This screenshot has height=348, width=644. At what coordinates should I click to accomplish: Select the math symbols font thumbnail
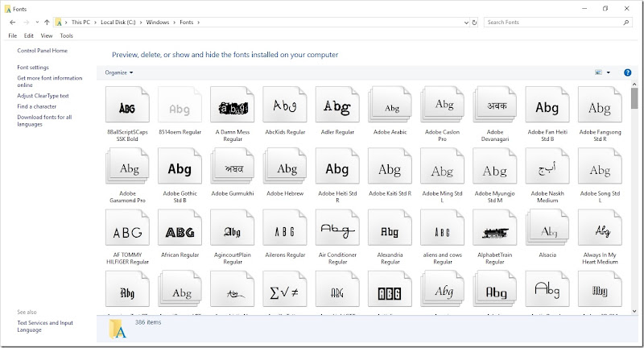coord(285,289)
